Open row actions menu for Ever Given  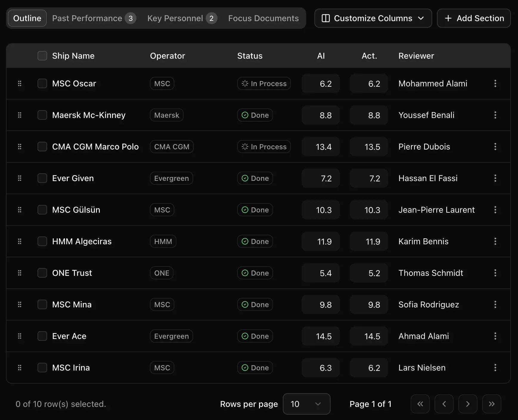(495, 178)
